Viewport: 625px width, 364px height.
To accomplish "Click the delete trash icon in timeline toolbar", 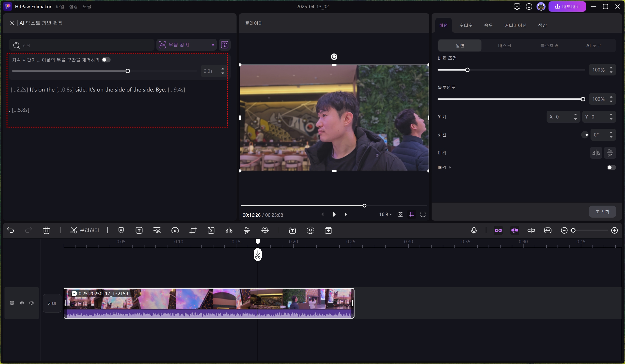I will coord(46,230).
